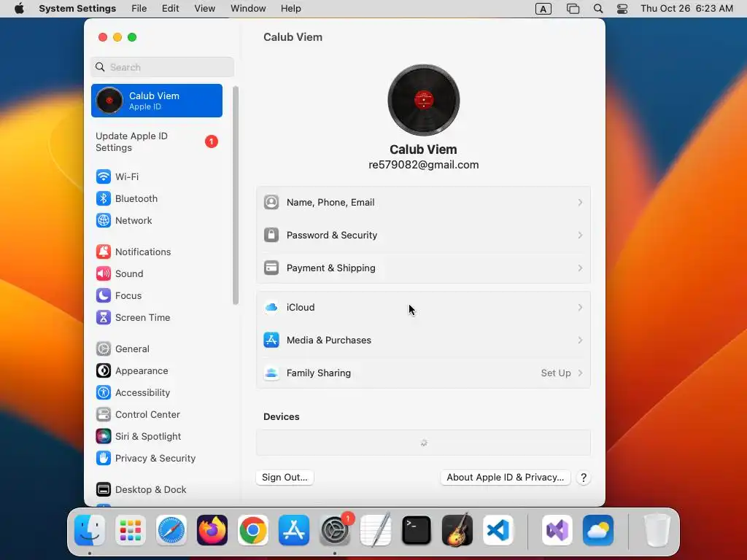Open the Help menu
Screen dimensions: 747x560
(x=290, y=9)
